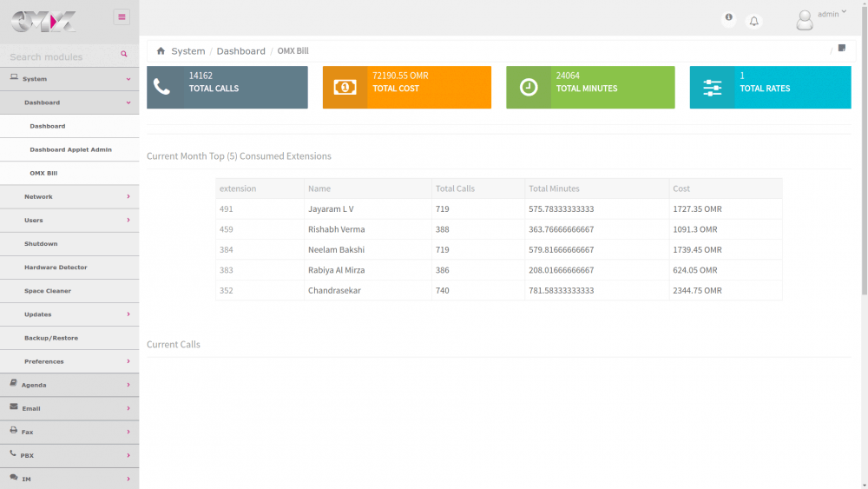Click the sticky note icon at breadcrumb right

click(841, 49)
